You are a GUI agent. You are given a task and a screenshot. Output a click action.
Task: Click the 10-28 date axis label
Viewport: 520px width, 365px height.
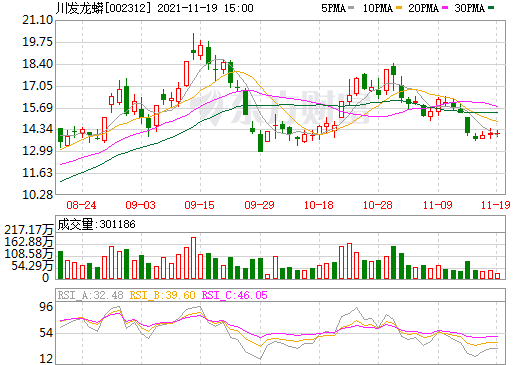[x=378, y=205]
